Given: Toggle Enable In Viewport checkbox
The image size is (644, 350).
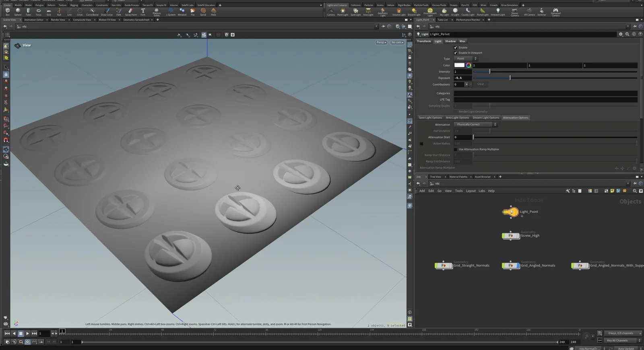Looking at the screenshot, I should click(456, 53).
